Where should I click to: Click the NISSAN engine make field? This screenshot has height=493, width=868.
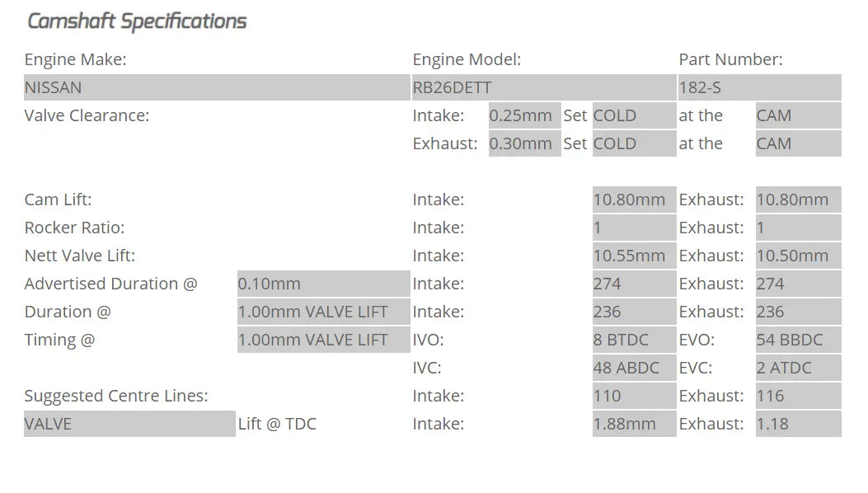coord(217,87)
